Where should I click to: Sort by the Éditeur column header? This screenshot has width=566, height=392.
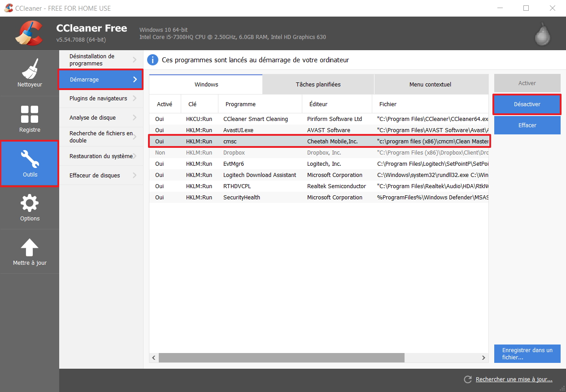pos(337,104)
